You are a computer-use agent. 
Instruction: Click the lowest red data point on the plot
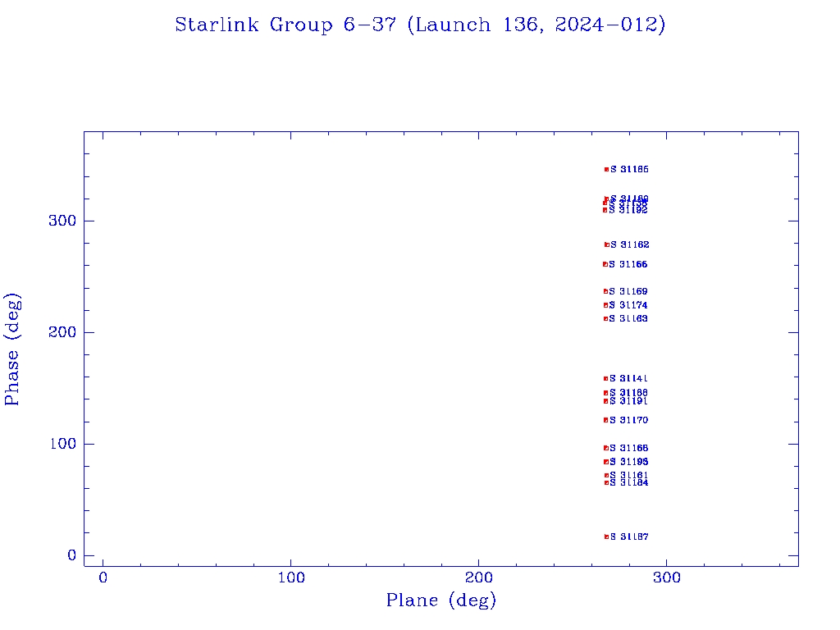pyautogui.click(x=607, y=536)
